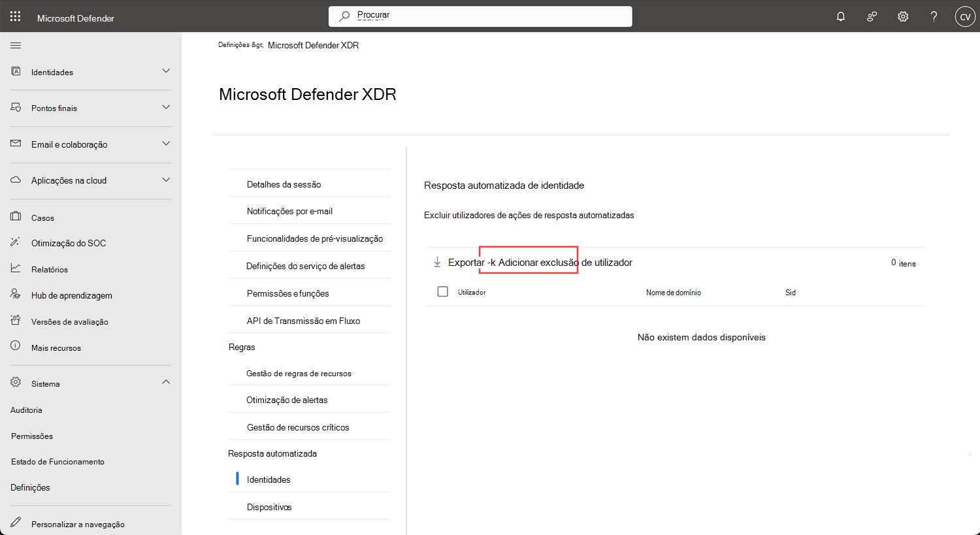Sort by Nome de domínio column
This screenshot has height=535, width=980.
coord(674,293)
